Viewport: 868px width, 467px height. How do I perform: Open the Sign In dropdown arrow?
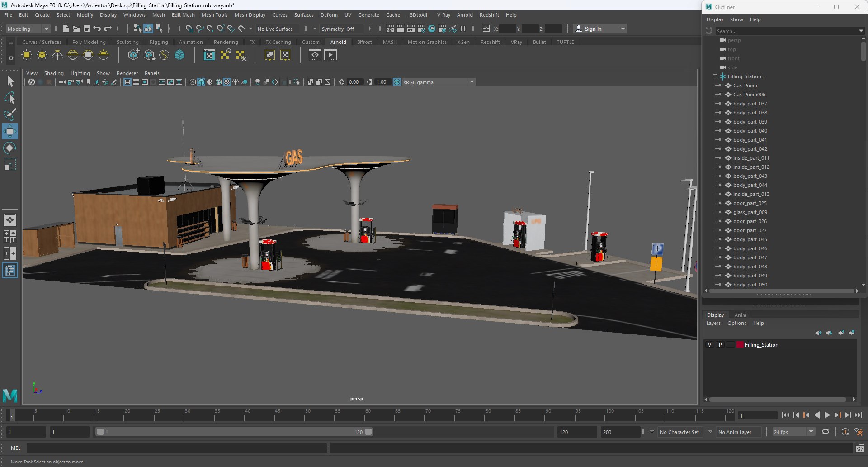point(623,29)
